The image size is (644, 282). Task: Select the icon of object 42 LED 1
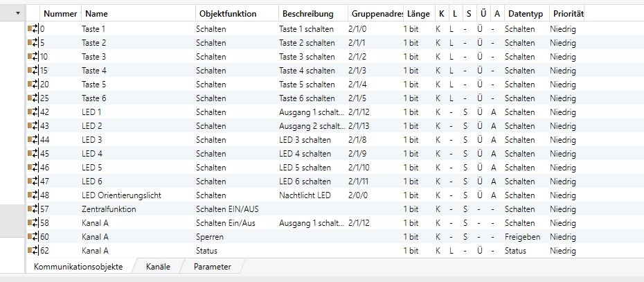pos(33,112)
